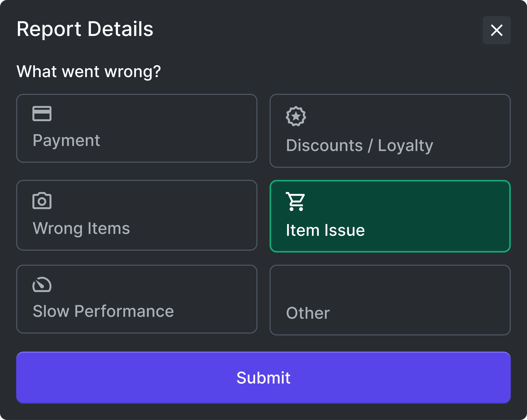Click the "Slow Performance" text label
Viewport: 527px width, 420px height.
[x=103, y=311]
